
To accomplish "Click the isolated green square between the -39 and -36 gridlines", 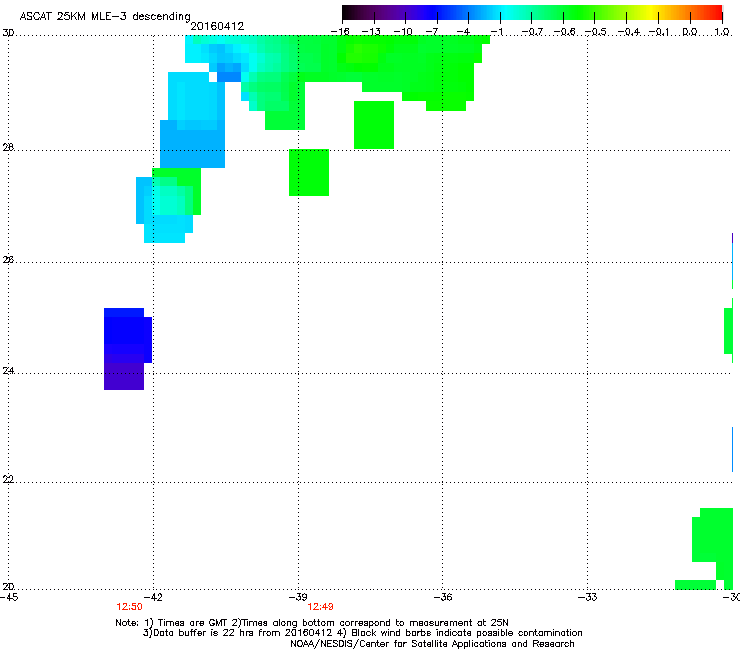I will [374, 125].
